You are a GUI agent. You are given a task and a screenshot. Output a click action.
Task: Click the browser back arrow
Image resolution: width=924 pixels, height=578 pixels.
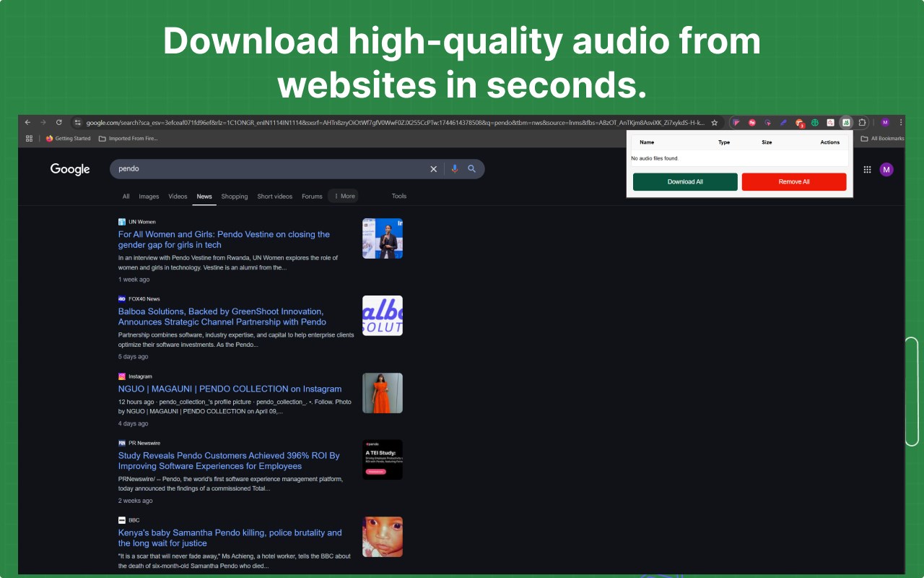tap(27, 123)
